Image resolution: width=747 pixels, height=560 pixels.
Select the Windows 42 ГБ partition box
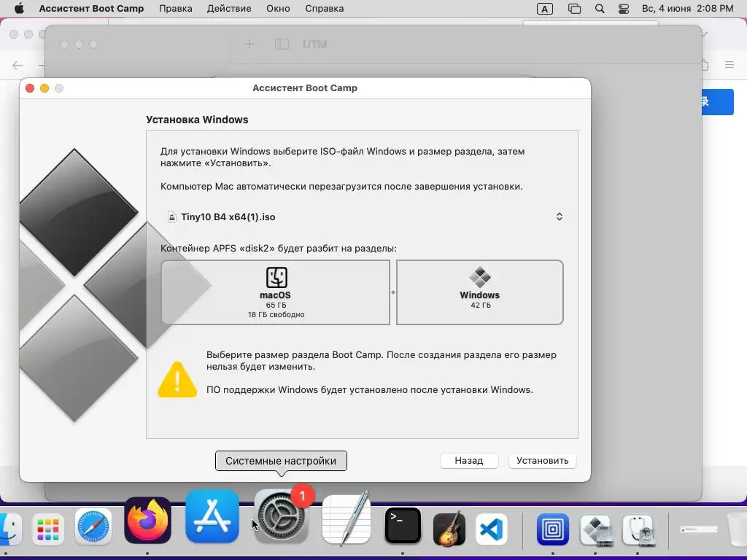[480, 292]
